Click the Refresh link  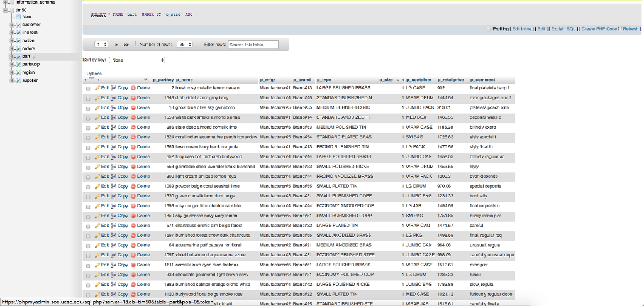point(630,29)
